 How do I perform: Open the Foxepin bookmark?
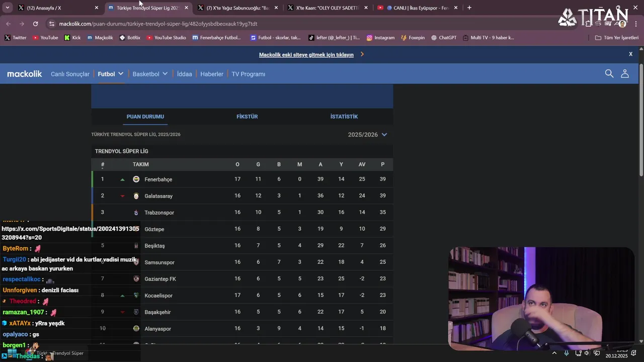pyautogui.click(x=413, y=38)
